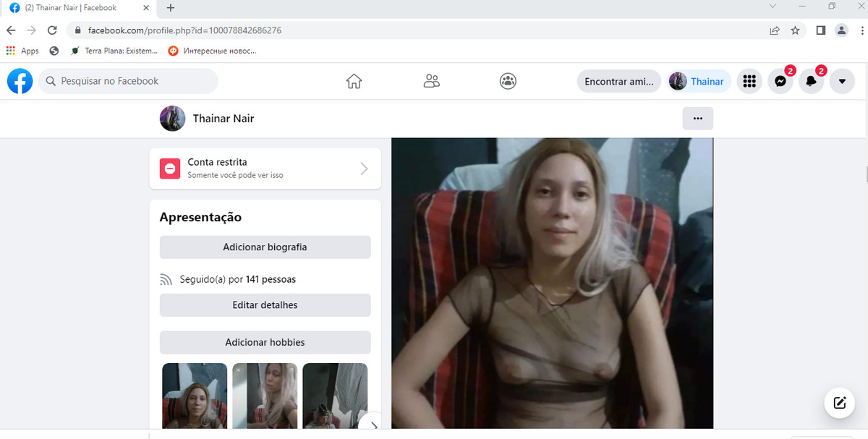This screenshot has height=439, width=868.
Task: Open the Friends icon in top navigation
Action: 431,81
